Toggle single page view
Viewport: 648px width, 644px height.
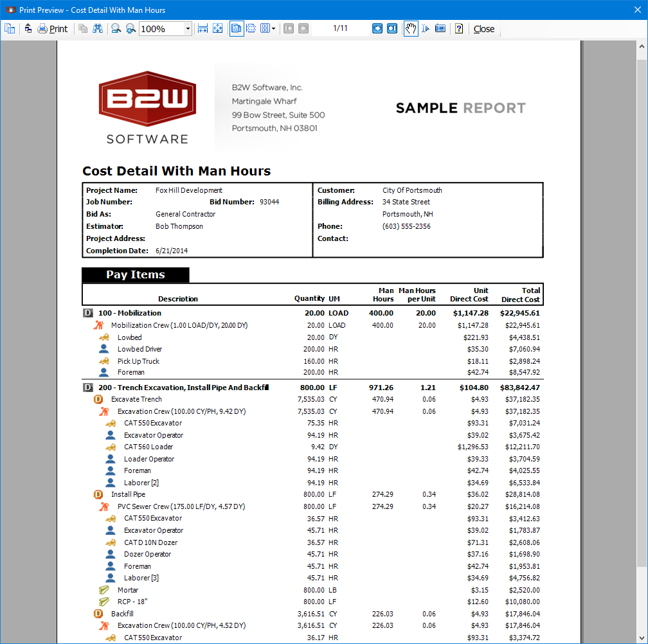[237, 28]
